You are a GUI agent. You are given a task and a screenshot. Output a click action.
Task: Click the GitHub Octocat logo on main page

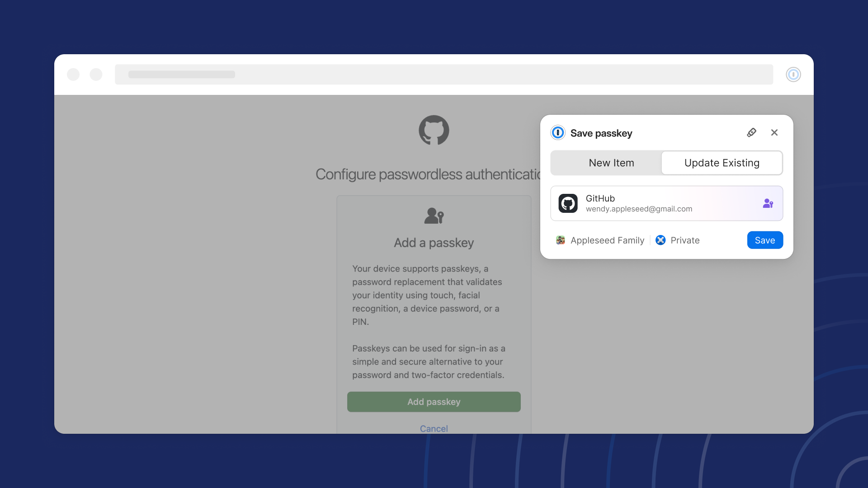click(x=434, y=131)
